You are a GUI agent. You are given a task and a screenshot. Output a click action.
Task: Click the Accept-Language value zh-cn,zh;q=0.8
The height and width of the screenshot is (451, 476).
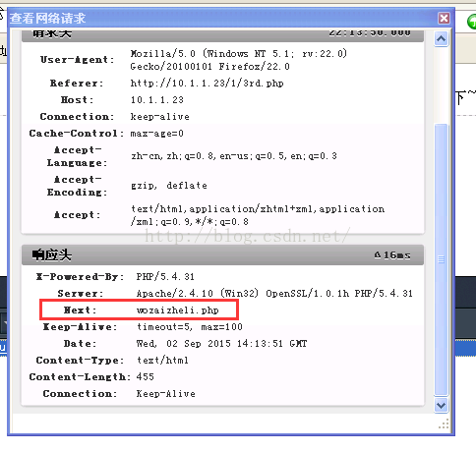tap(234, 156)
